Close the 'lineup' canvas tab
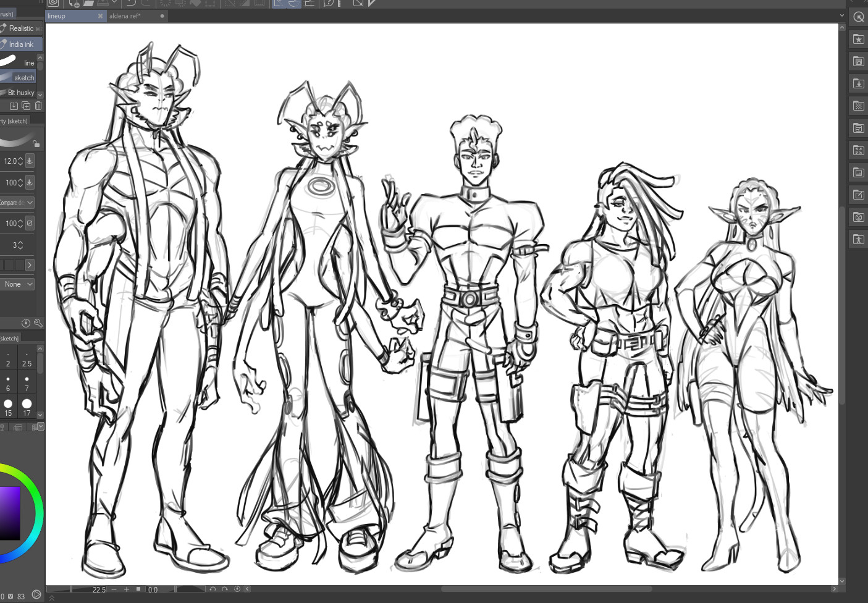 pos(100,16)
